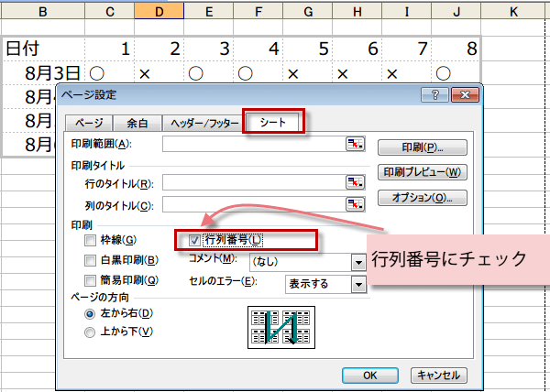Click the 日付 cell in the sheet
This screenshot has height=392, width=550.
click(x=43, y=49)
